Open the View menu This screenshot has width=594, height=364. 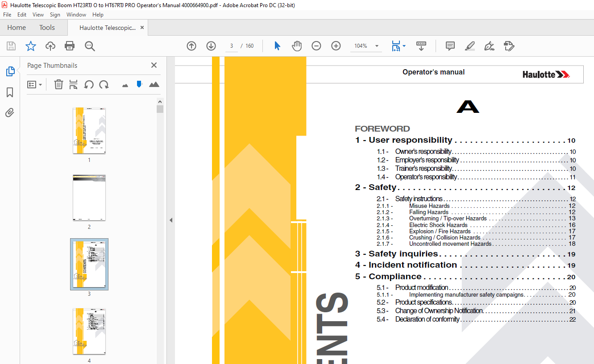tap(38, 15)
